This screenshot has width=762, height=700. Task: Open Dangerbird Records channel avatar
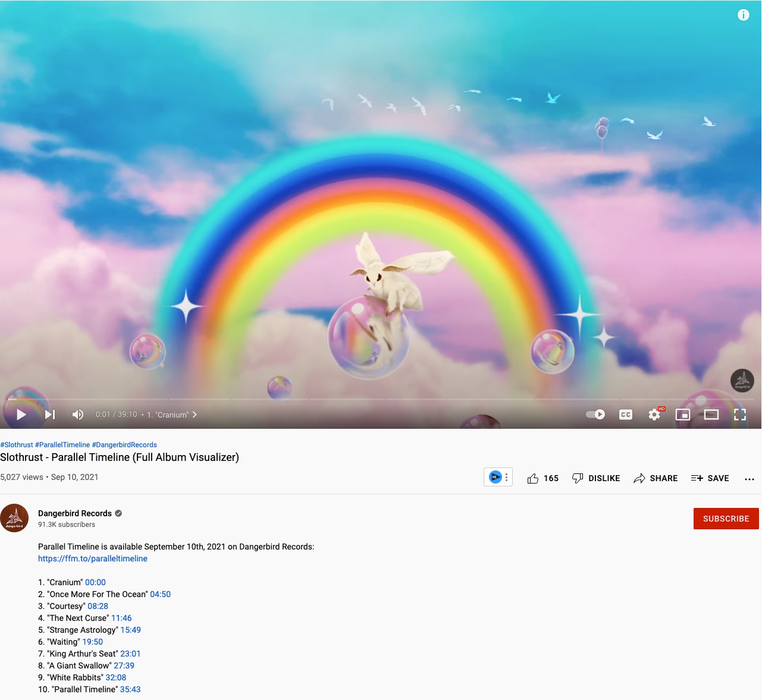(14, 518)
